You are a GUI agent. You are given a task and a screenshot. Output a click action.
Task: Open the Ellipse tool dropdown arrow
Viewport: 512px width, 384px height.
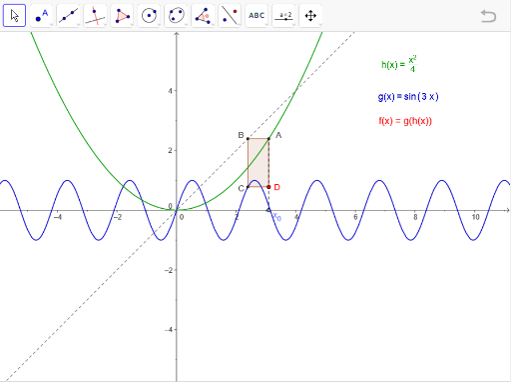tap(186, 25)
